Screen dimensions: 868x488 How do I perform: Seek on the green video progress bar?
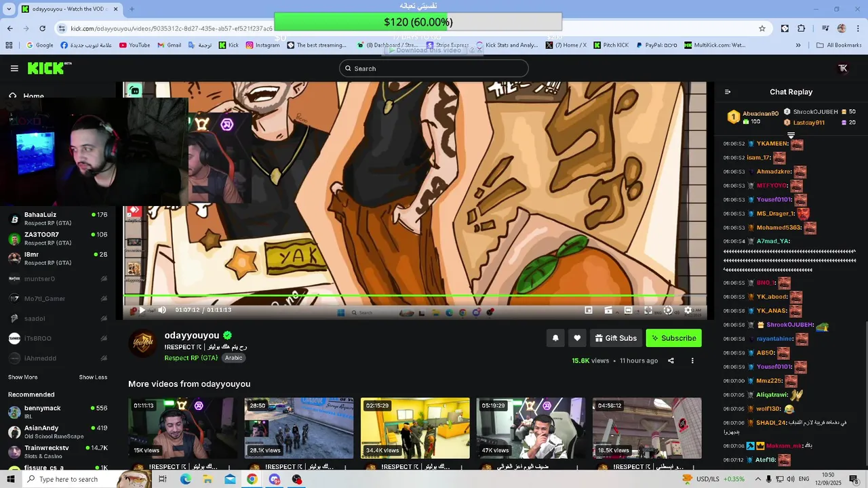[415, 296]
